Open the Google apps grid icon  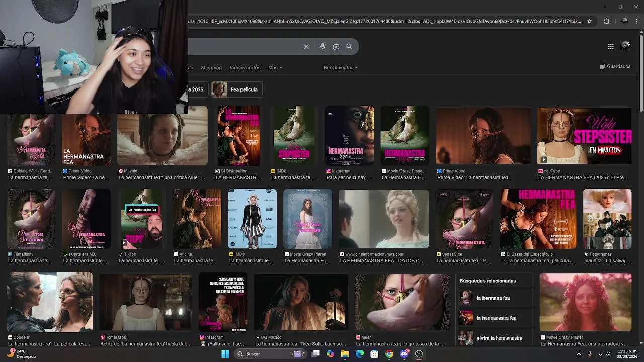(x=610, y=46)
